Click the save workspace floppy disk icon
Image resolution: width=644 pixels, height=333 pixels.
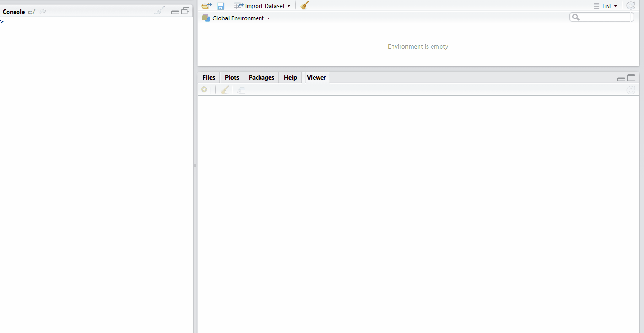pos(221,6)
